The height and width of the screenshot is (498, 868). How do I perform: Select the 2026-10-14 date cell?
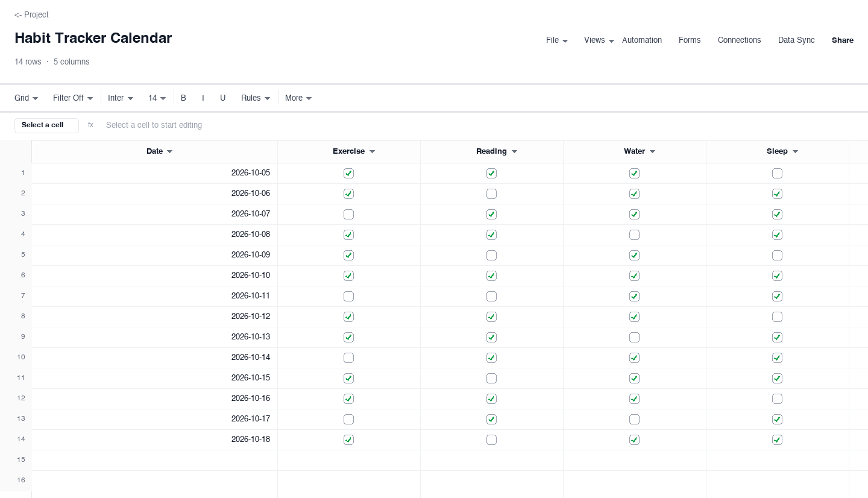click(x=154, y=358)
